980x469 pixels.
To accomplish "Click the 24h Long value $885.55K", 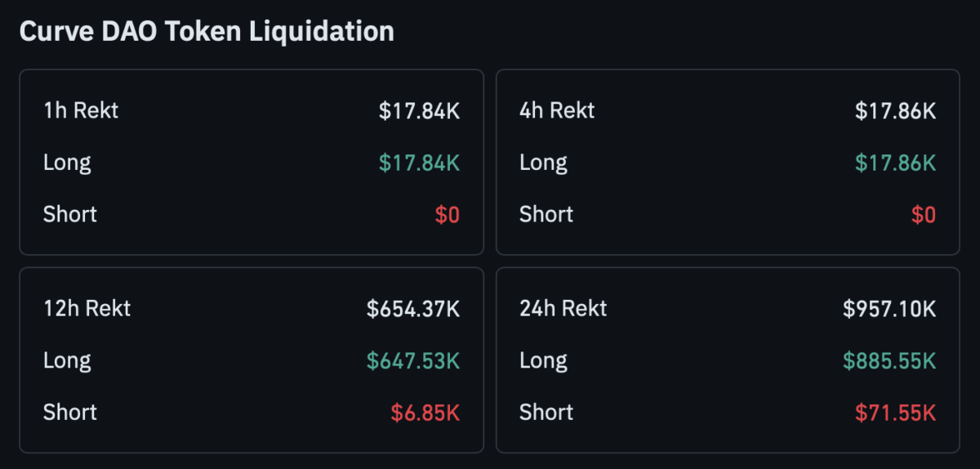I will point(889,360).
